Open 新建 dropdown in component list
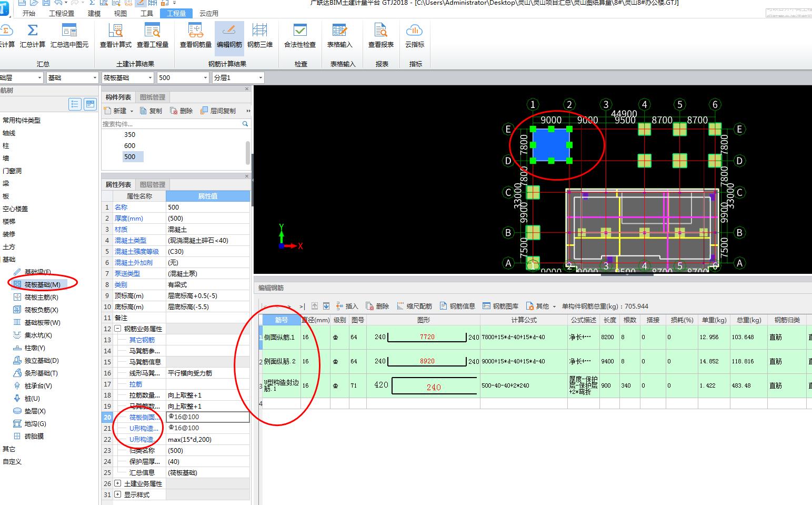 pyautogui.click(x=119, y=111)
